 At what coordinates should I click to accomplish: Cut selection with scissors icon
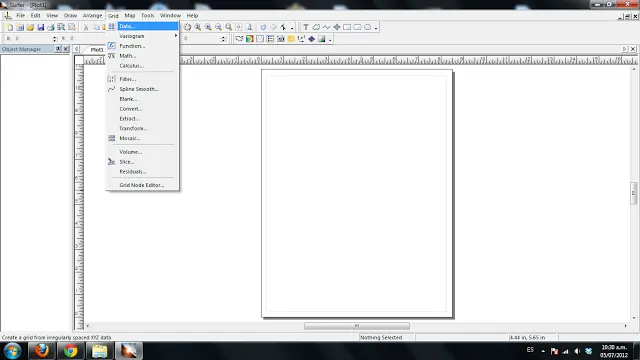tap(86, 27)
